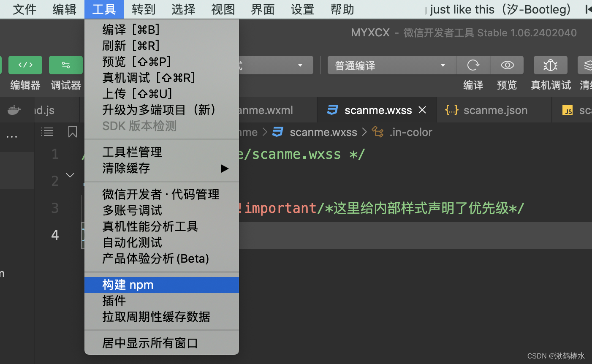Click the Docker whale icon
The height and width of the screenshot is (364, 592).
[x=14, y=110]
